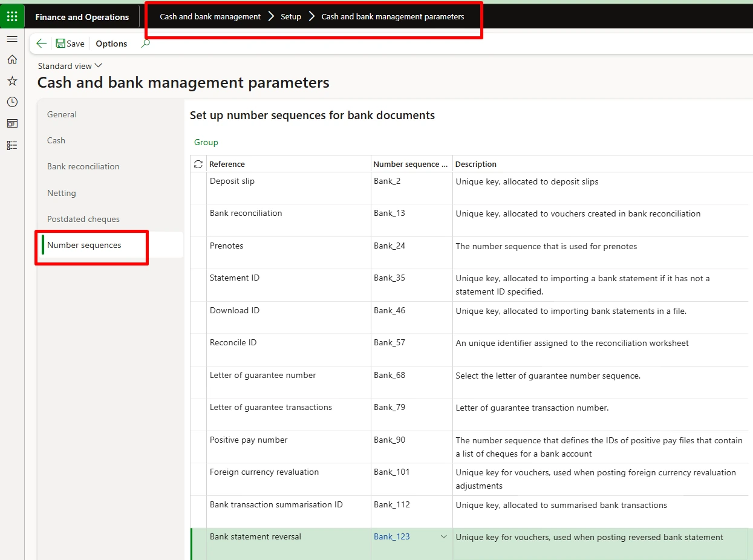Click description 'The number sequence that is used for prenotes'
The image size is (753, 560).
click(x=546, y=246)
